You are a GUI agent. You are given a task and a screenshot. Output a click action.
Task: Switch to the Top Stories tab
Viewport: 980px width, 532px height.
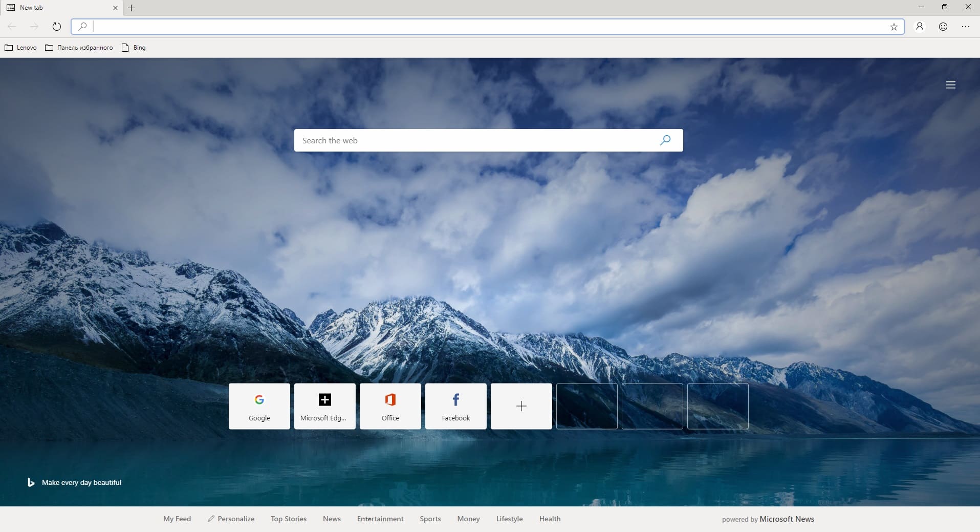click(x=289, y=519)
